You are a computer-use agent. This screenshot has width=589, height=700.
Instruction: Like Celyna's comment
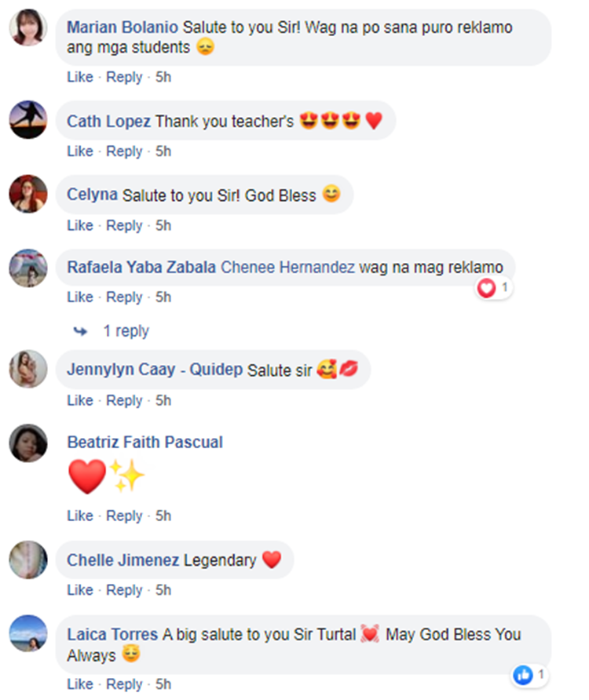pyautogui.click(x=80, y=225)
